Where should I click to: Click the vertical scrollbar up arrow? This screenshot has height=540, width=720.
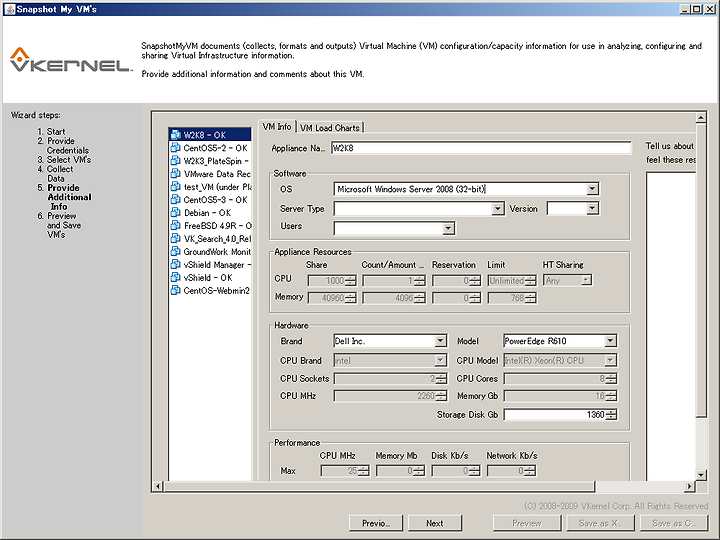coord(701,118)
